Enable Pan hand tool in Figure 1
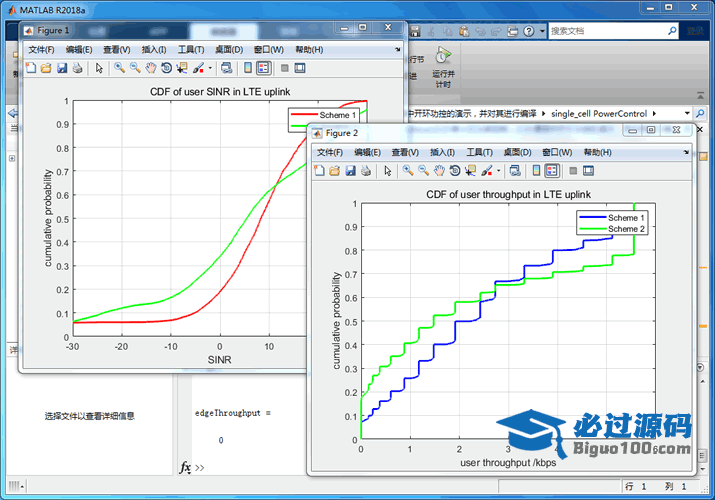Viewport: 715px width, 500px height. pyautogui.click(x=150, y=68)
